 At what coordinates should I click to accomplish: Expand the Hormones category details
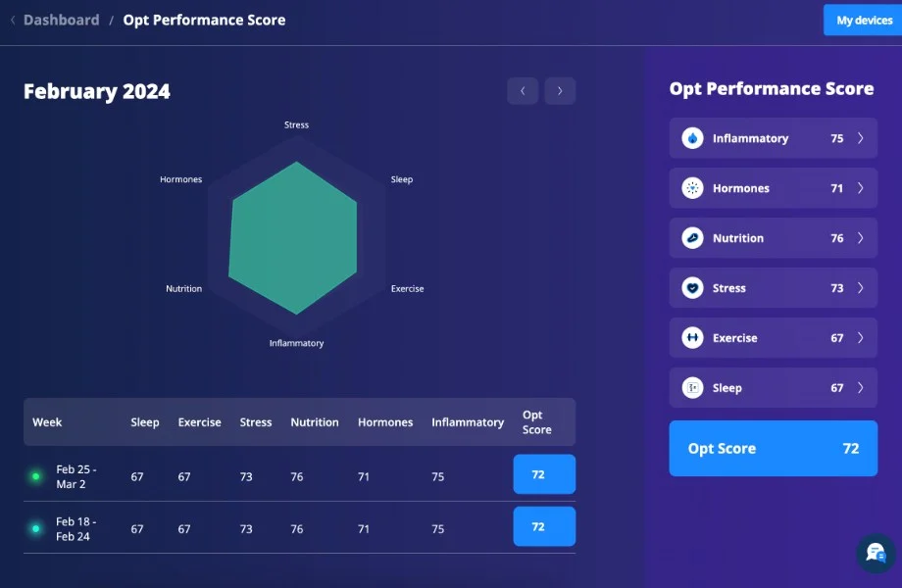pyautogui.click(x=861, y=187)
